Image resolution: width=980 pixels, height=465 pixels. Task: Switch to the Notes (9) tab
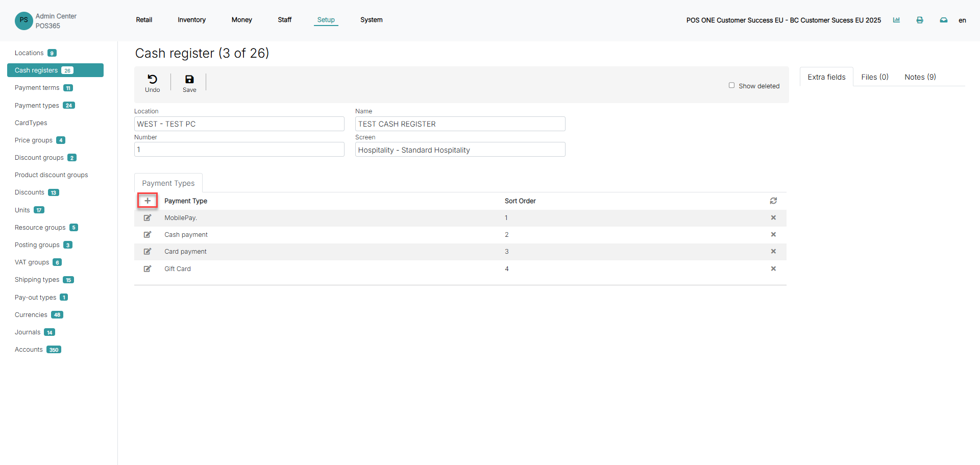pos(920,77)
